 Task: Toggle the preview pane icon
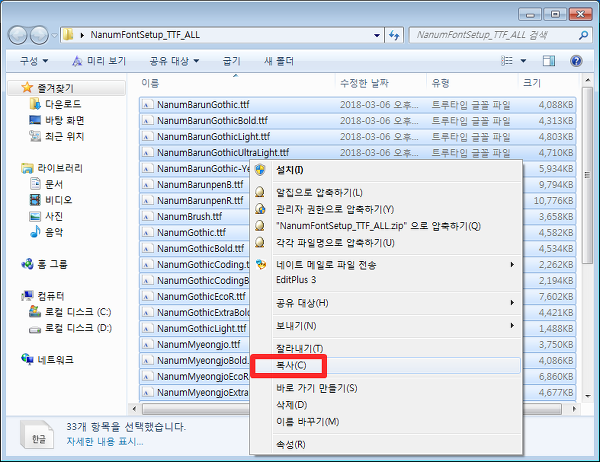[549, 60]
